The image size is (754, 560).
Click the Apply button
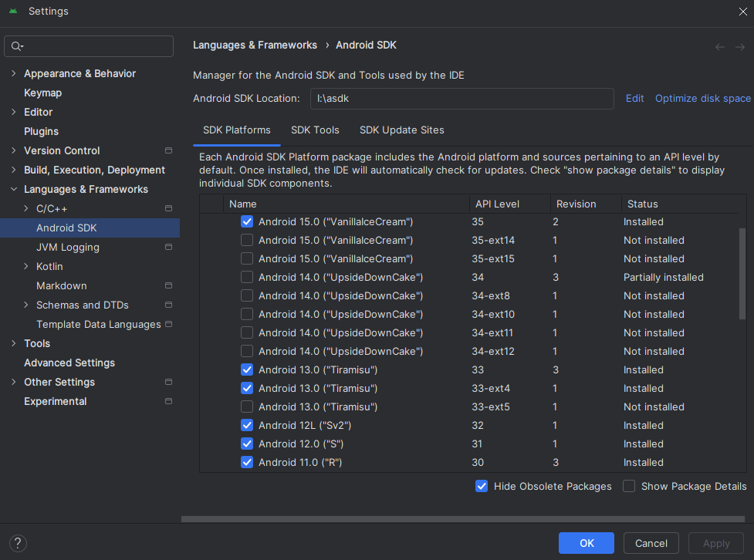point(716,543)
